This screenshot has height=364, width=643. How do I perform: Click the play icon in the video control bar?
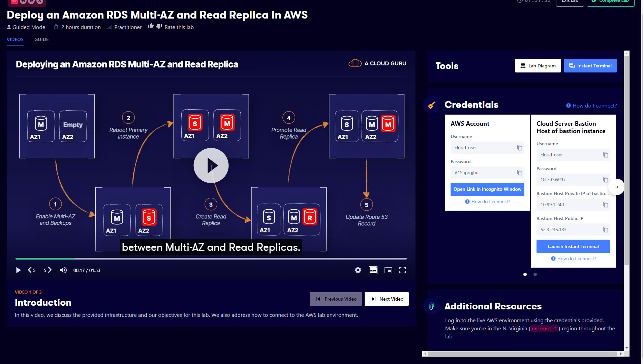pos(18,270)
